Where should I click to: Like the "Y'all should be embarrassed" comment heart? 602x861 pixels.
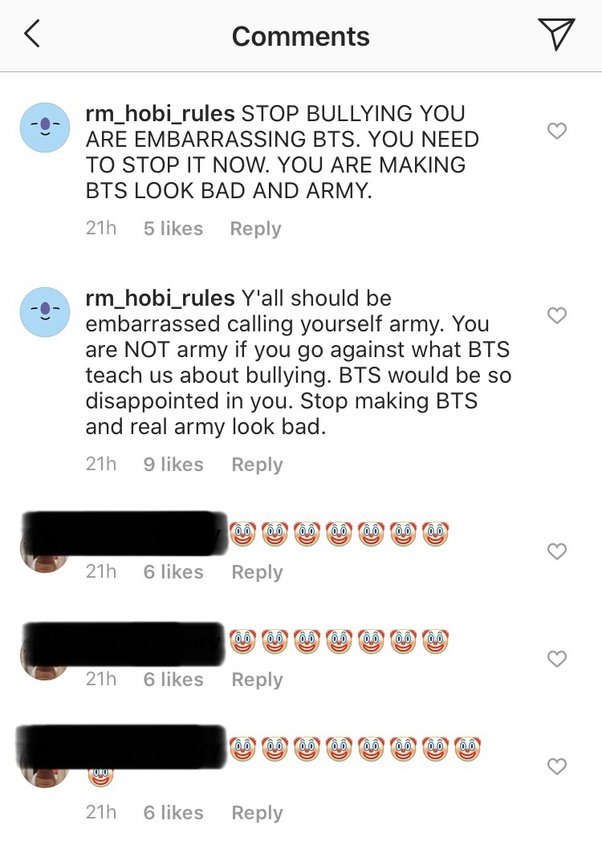tap(557, 315)
